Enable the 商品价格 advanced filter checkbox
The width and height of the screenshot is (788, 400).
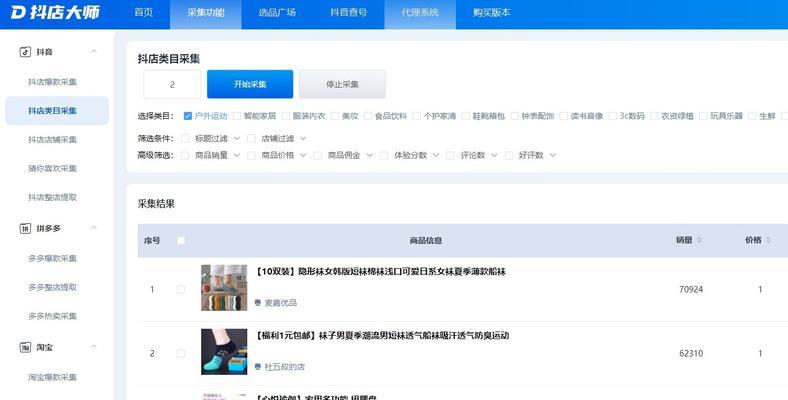tap(251, 156)
